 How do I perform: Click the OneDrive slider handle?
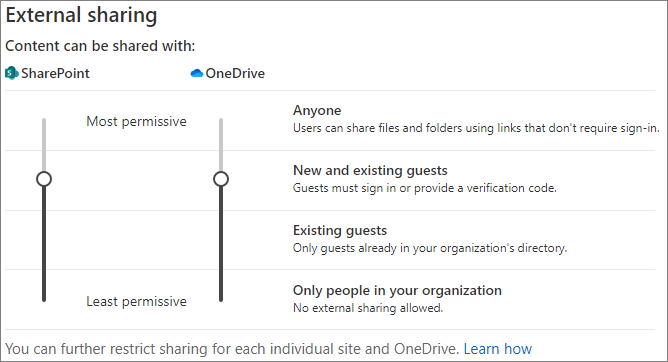pos(221,179)
